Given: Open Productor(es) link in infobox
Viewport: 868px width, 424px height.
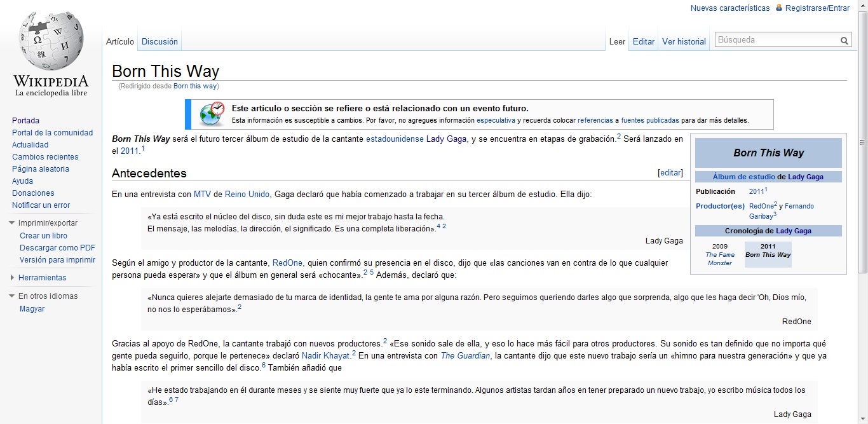Looking at the screenshot, I should (x=720, y=207).
